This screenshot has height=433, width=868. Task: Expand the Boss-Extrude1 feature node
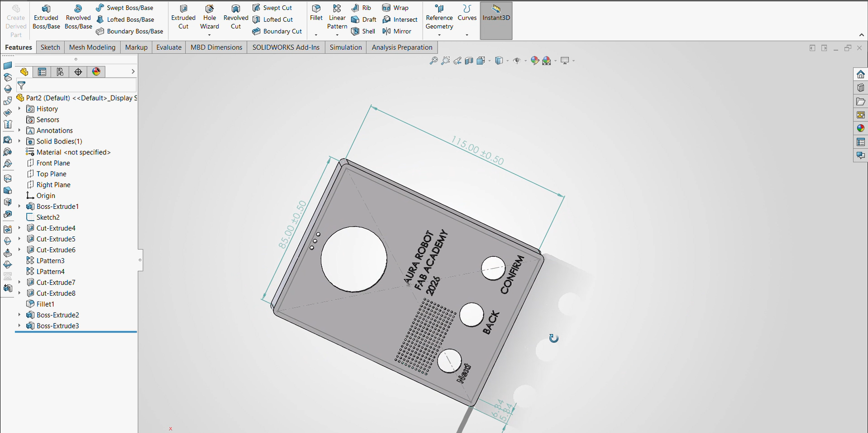(x=19, y=207)
